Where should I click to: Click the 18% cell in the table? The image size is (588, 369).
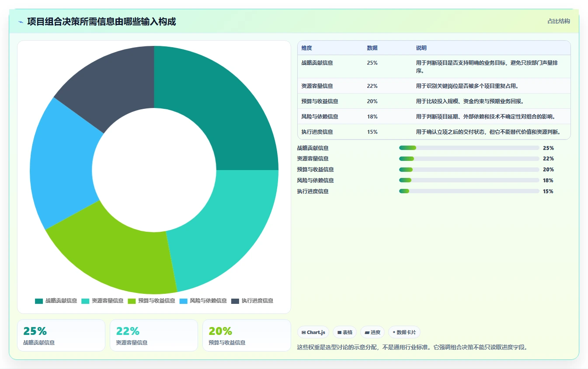coord(372,117)
